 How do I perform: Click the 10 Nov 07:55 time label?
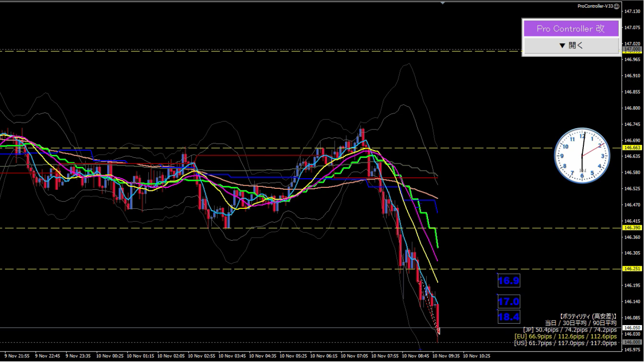[x=385, y=356]
